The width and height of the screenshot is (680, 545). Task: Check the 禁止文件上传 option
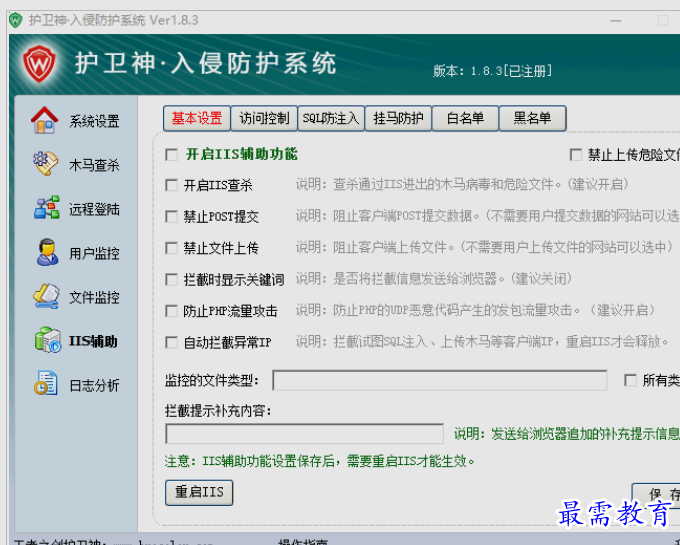click(172, 248)
